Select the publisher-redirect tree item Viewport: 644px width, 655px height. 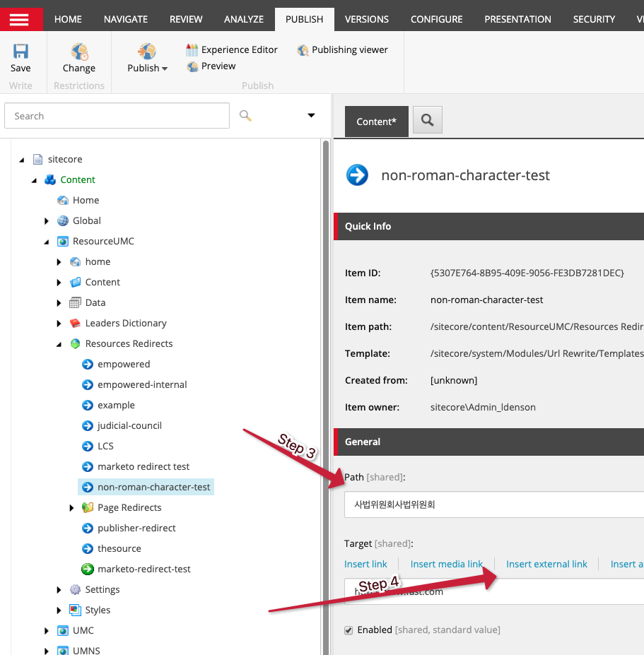click(x=136, y=528)
